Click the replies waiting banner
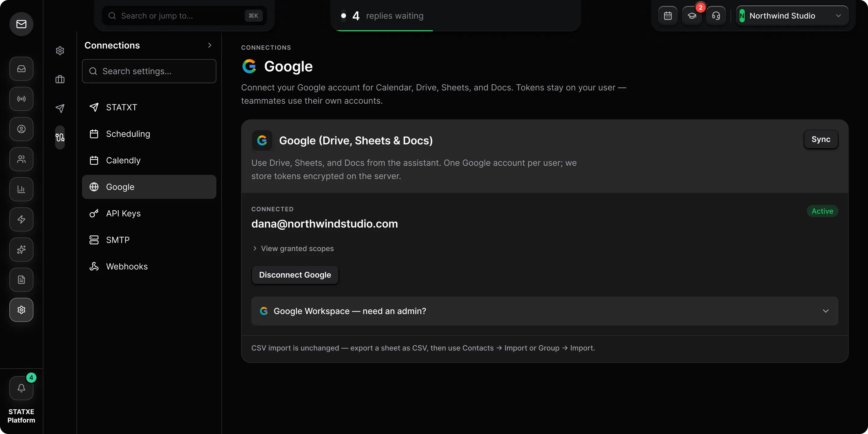This screenshot has height=434, width=868. 455,16
